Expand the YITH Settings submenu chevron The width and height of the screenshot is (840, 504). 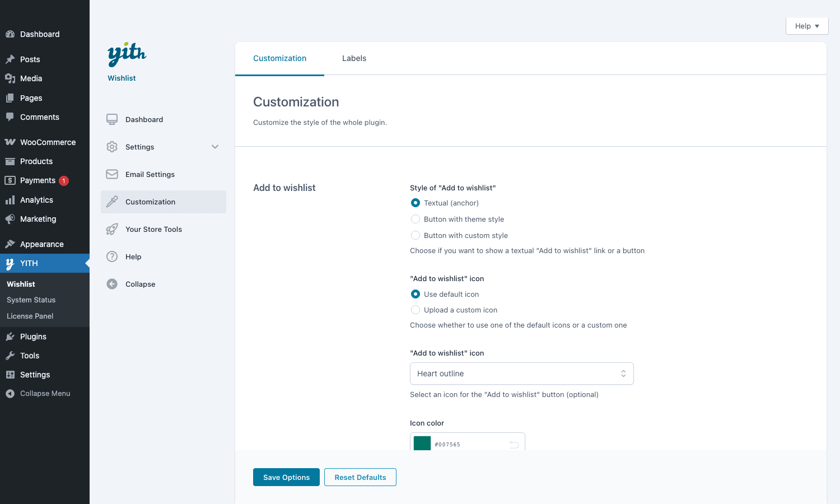[x=215, y=147]
